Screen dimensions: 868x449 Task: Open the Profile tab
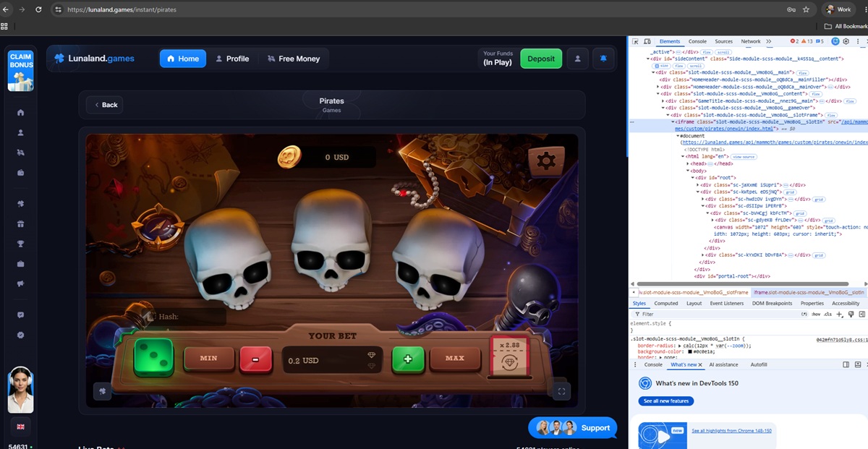232,59
